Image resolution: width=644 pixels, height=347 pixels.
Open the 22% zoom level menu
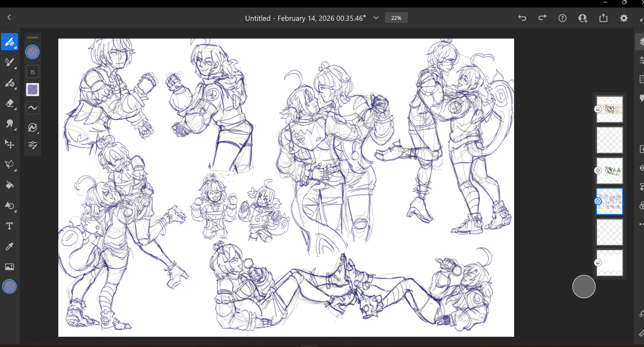[x=396, y=18]
